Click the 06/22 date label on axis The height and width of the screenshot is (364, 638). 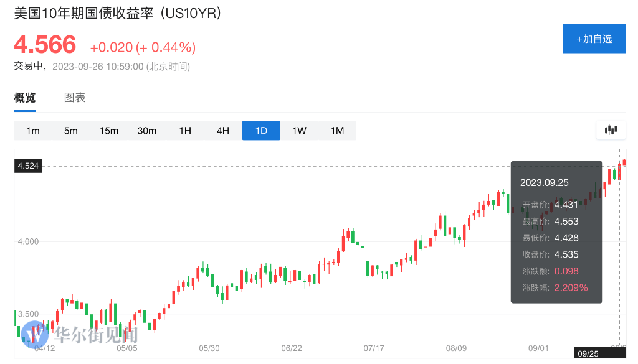coord(292,348)
